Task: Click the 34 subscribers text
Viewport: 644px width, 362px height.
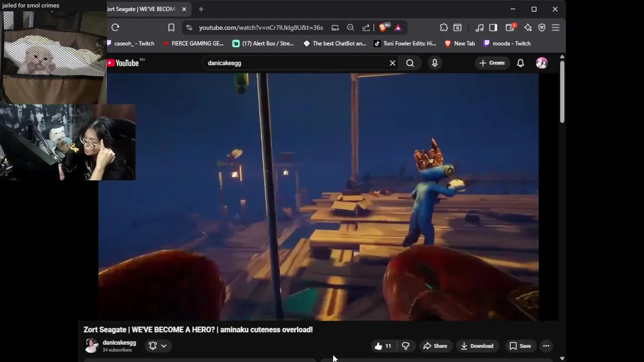Action: (x=117, y=350)
